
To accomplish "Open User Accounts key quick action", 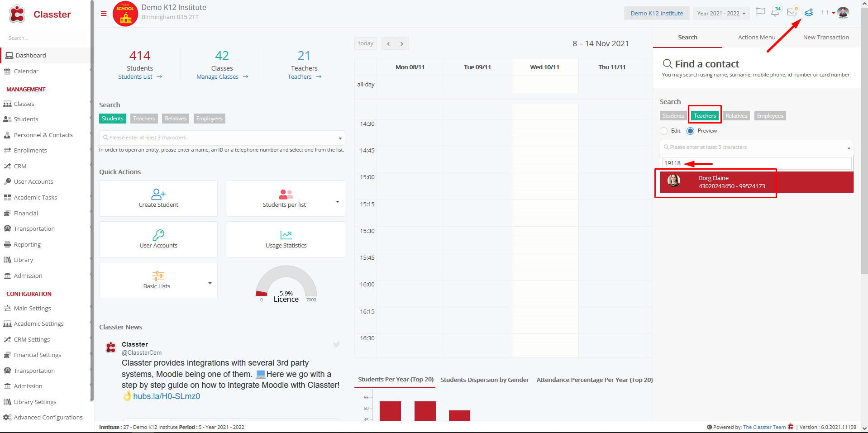I will (158, 239).
